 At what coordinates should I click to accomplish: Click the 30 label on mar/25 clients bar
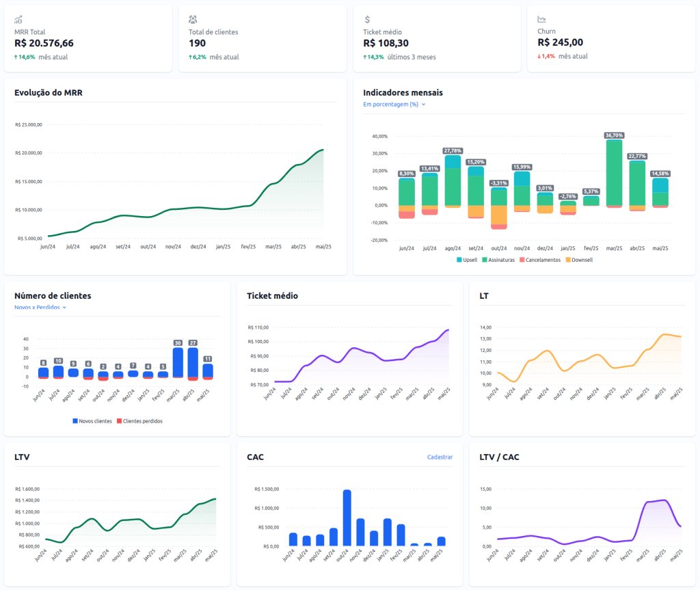[x=178, y=343]
